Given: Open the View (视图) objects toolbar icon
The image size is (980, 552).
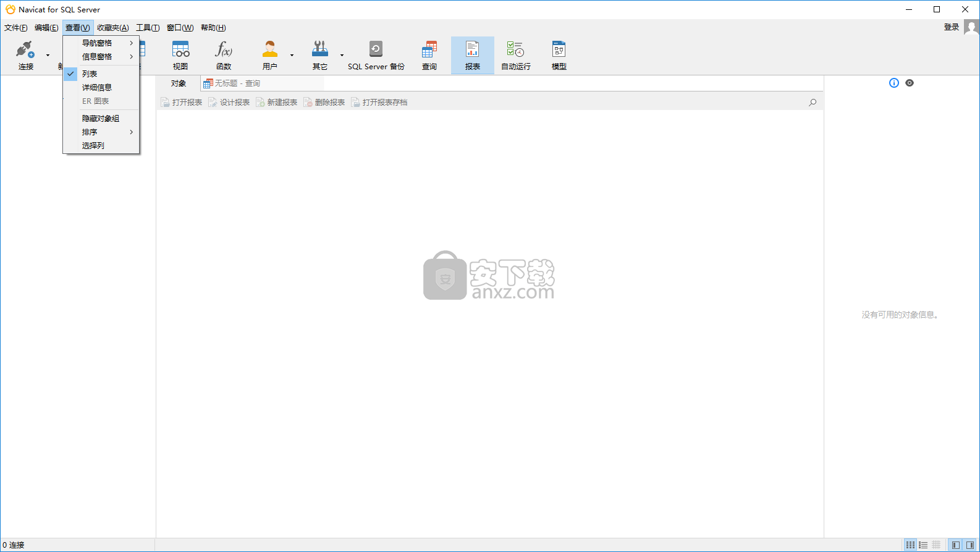Looking at the screenshot, I should (180, 55).
